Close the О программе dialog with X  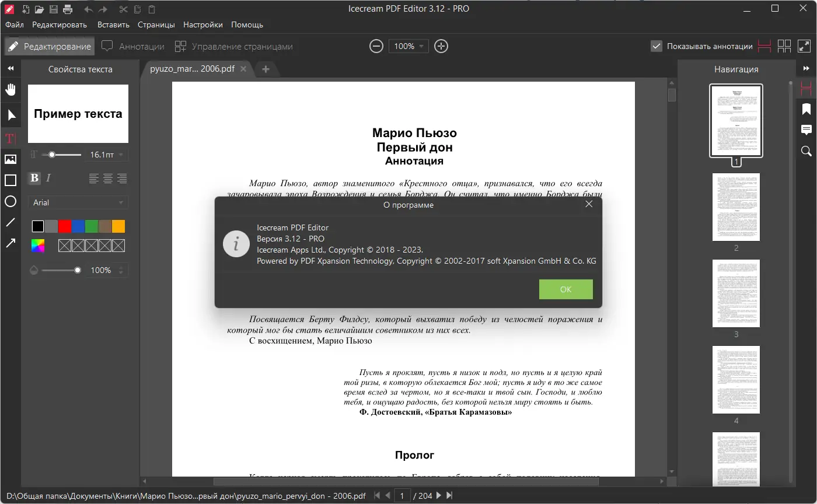(x=589, y=204)
